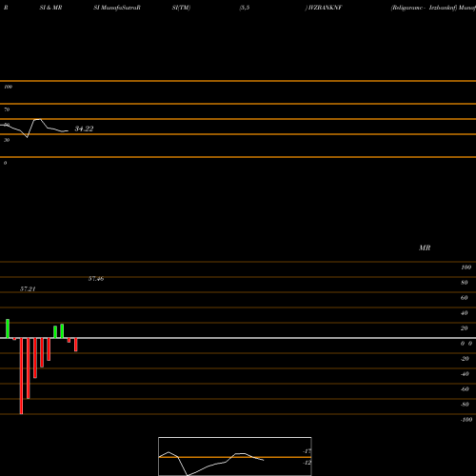Click the RSI line peak near 50
Screen dimensions: 476x476
tap(37, 120)
